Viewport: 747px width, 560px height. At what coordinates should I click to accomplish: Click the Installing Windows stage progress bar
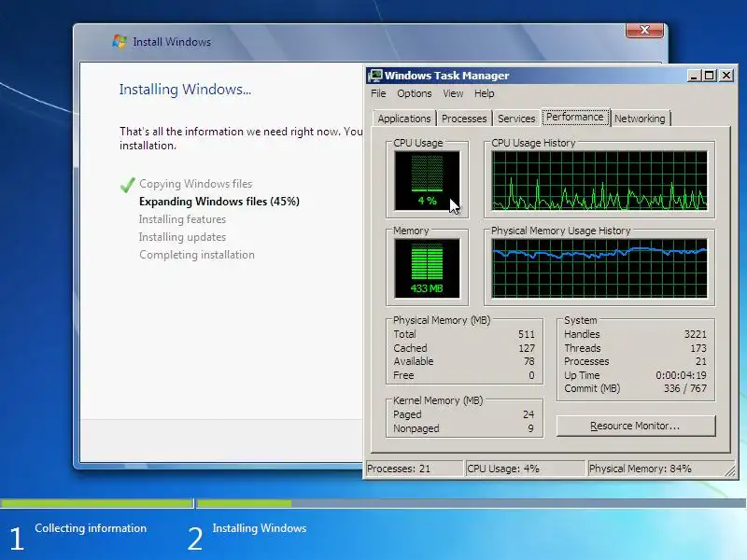coord(472,503)
